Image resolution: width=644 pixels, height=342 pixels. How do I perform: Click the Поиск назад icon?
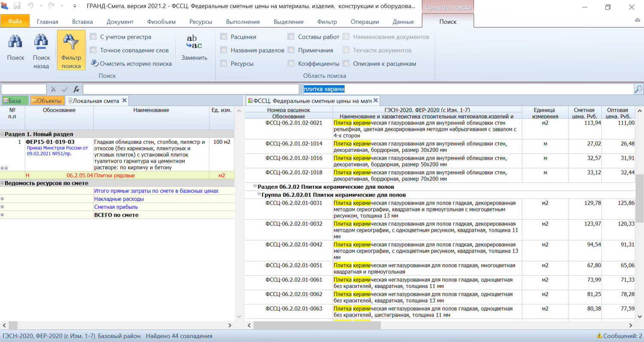[41, 43]
